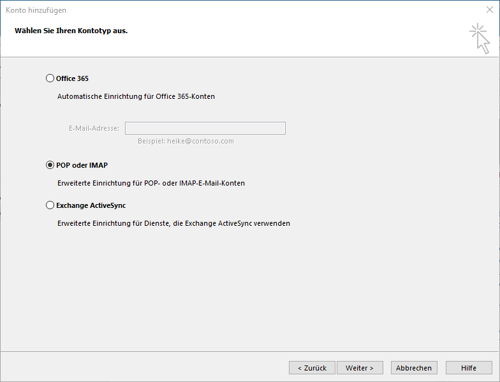Click the Exchange ActiveSync label text
This screenshot has height=382, width=500.
(91, 205)
